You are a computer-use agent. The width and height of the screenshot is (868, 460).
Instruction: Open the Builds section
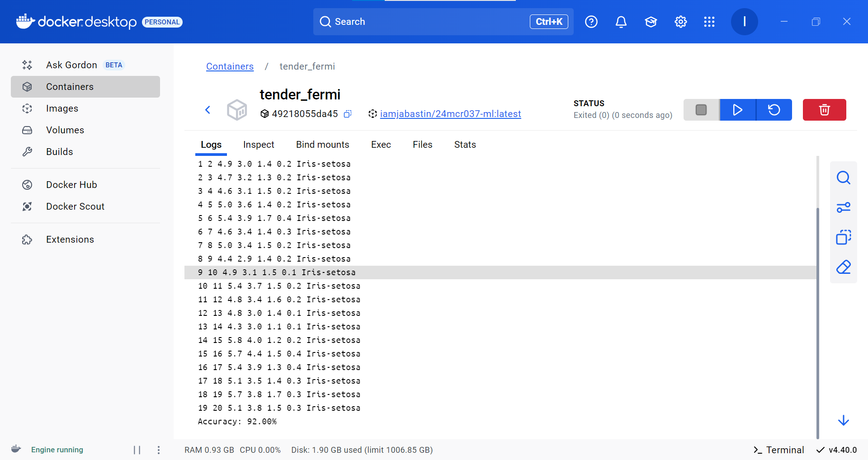(x=85, y=152)
